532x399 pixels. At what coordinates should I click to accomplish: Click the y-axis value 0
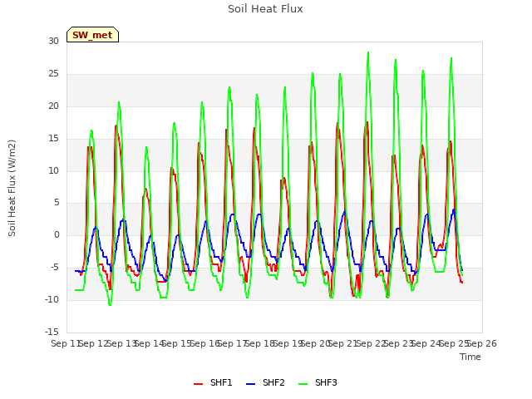click(x=57, y=234)
